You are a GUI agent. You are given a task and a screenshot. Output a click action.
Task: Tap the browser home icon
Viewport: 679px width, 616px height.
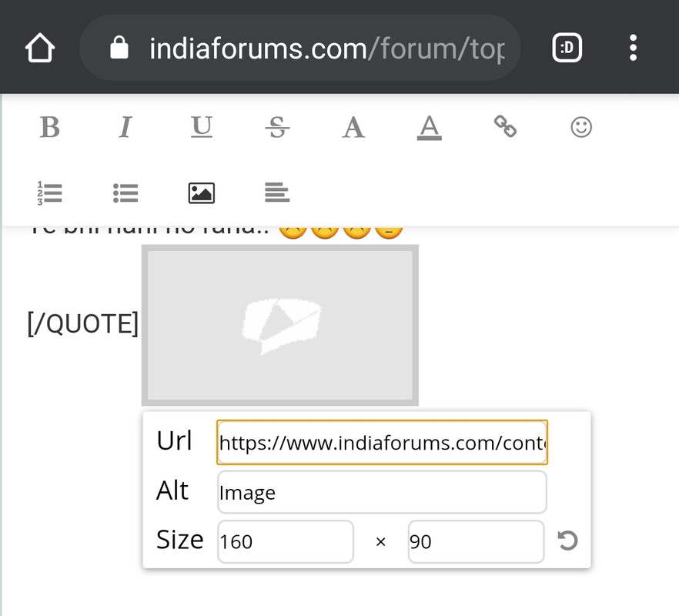[x=40, y=48]
